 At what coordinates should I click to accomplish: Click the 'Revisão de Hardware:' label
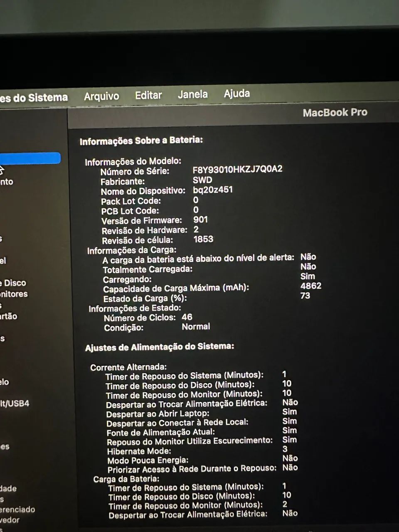[x=145, y=230]
